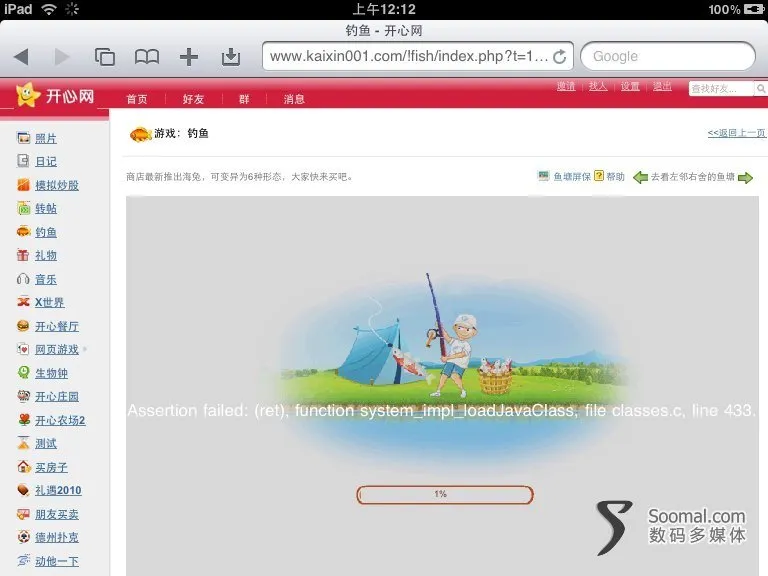The height and width of the screenshot is (576, 768).
Task: Click the 开心网 star logo
Action: pos(27,95)
